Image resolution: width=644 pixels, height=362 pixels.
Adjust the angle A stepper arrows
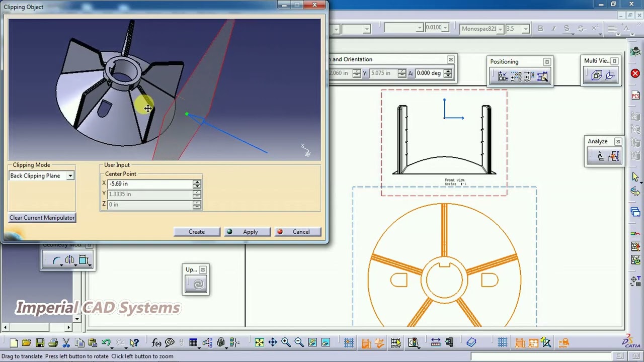(x=448, y=73)
